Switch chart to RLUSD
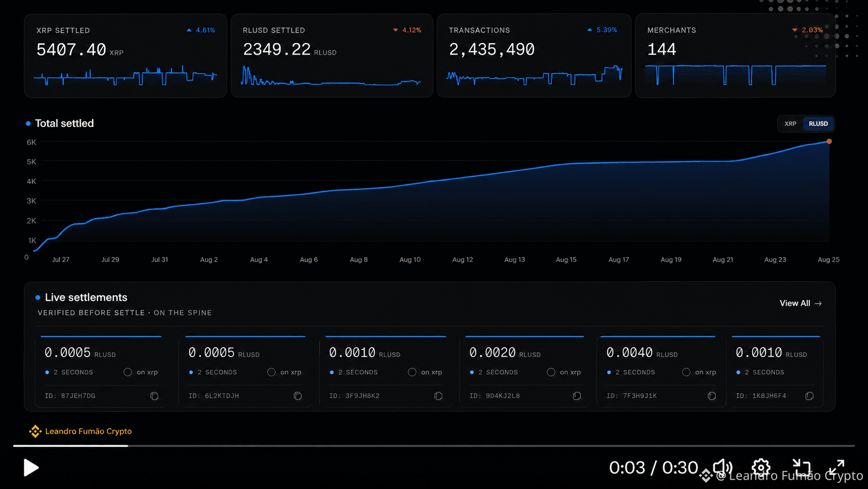Image resolution: width=868 pixels, height=489 pixels. 818,124
